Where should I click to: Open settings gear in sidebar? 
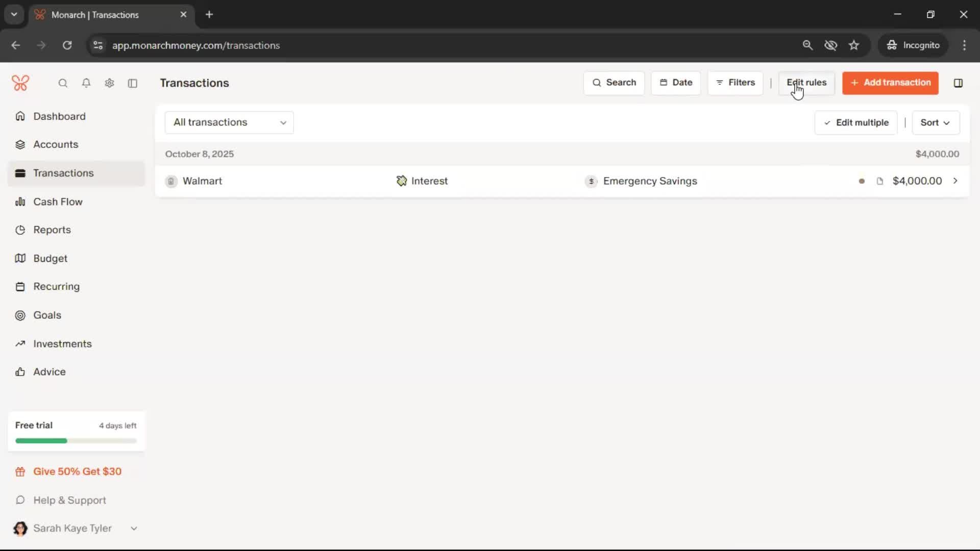tap(109, 83)
